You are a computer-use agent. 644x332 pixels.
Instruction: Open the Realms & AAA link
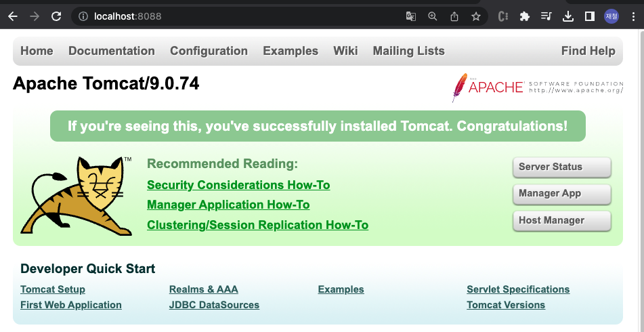pyautogui.click(x=204, y=290)
